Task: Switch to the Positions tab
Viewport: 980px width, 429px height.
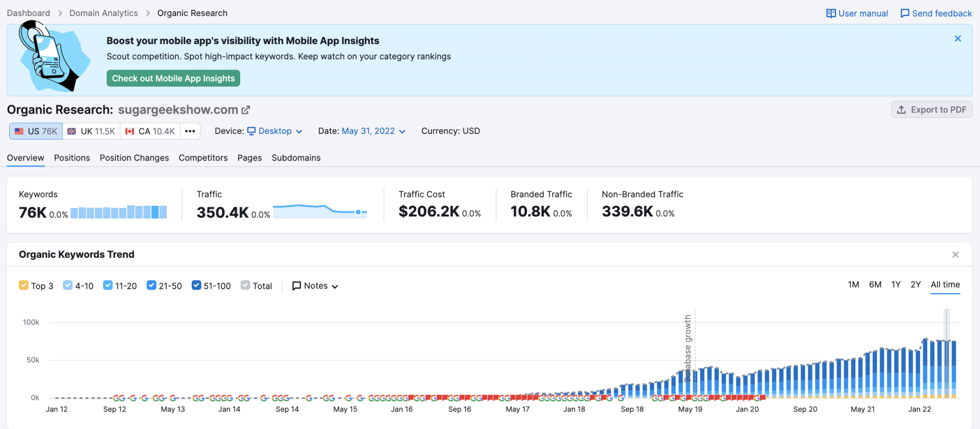Action: point(72,158)
